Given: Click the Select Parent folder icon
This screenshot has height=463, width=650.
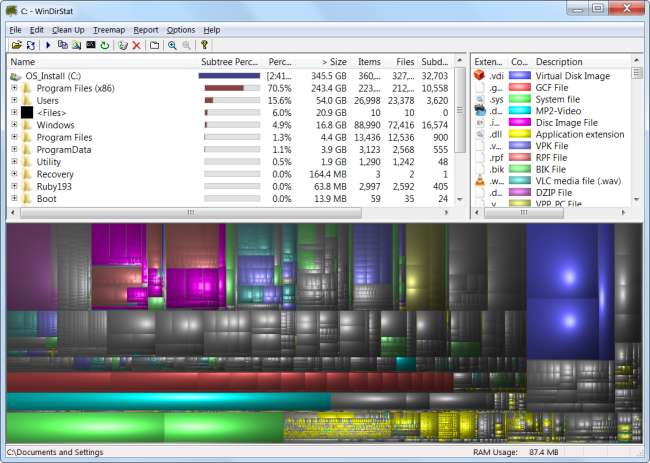Looking at the screenshot, I should pos(154,45).
